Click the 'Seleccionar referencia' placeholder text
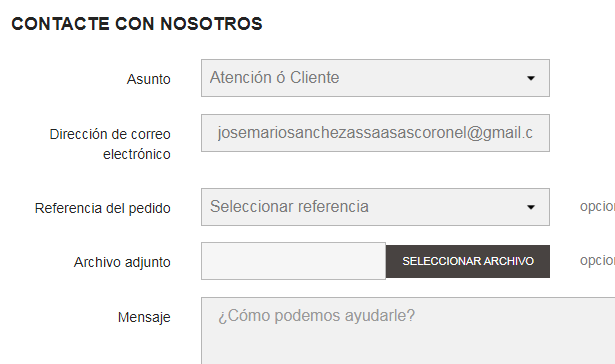Screen dimensions: 615x364 (289, 207)
